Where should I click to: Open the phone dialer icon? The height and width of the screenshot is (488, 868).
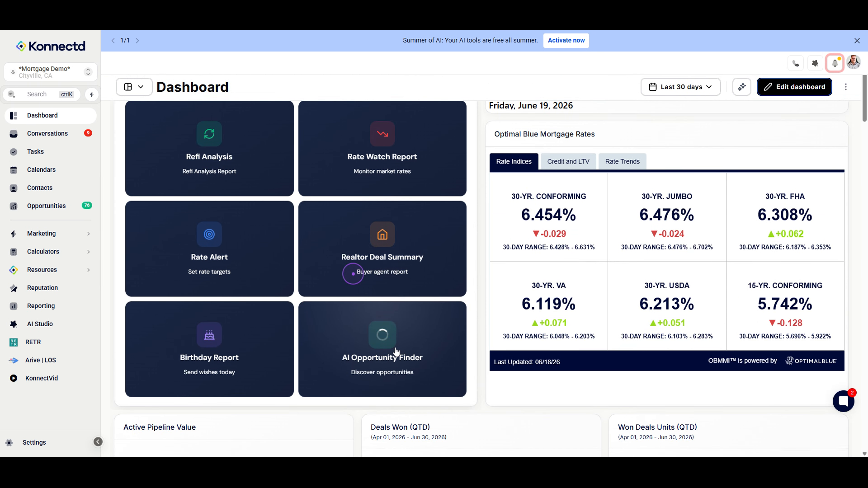click(796, 64)
